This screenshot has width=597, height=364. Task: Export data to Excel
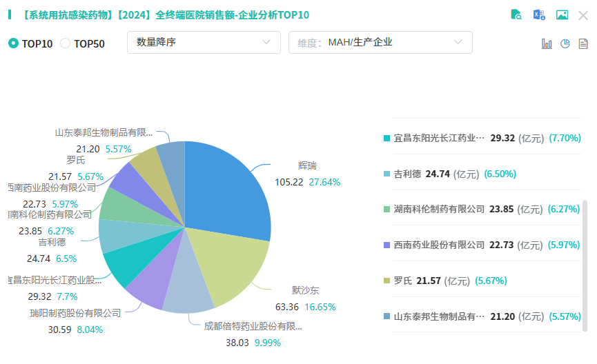(x=539, y=14)
